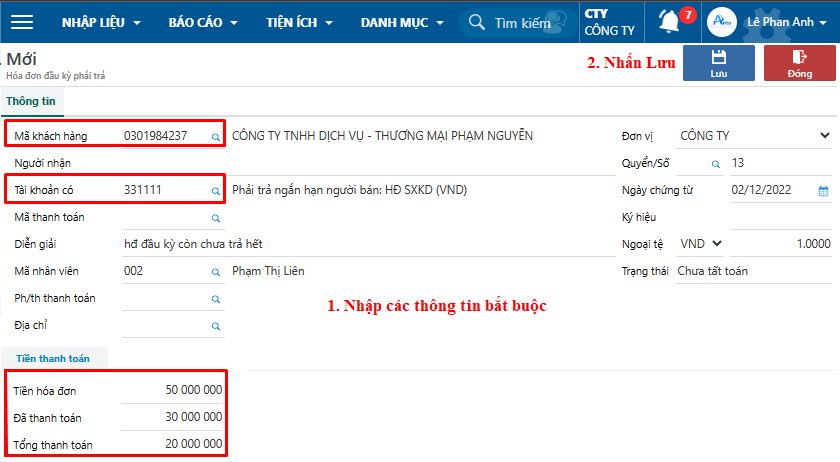The width and height of the screenshot is (840, 462).
Task: Click lookup icon in Địa chỉ field
Action: [x=215, y=325]
